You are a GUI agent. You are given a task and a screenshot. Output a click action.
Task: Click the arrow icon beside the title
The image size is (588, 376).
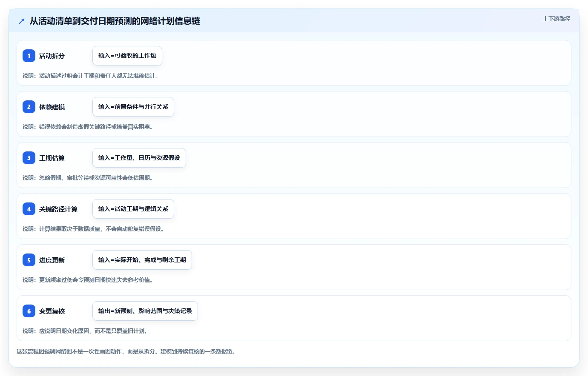point(22,21)
